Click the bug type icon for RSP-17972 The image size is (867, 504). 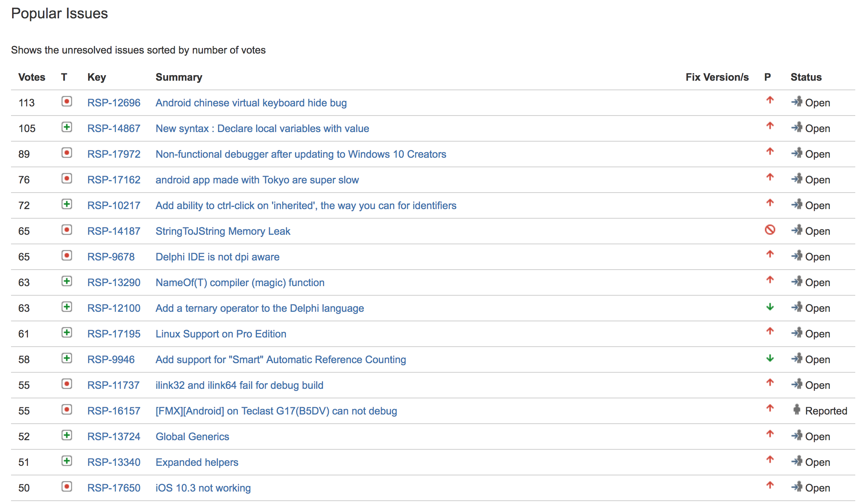click(x=66, y=153)
